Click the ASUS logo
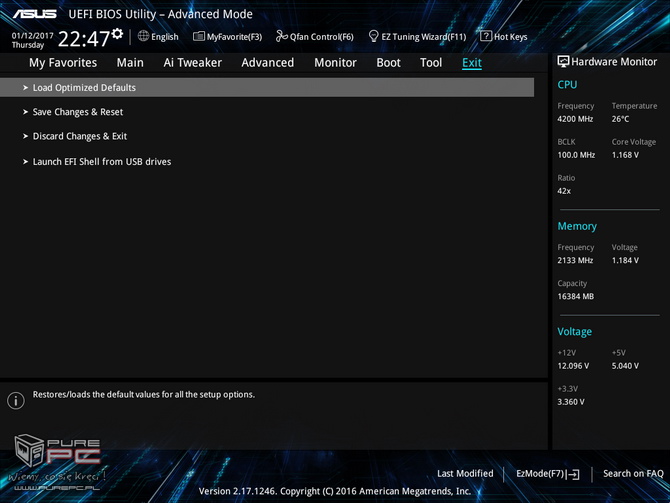670x503 pixels. pos(35,14)
